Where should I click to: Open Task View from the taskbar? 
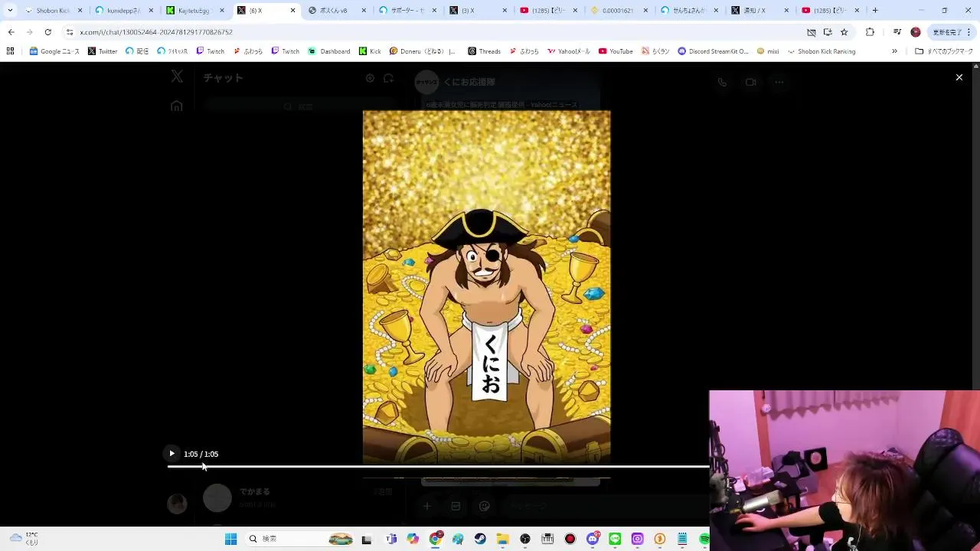367,540
